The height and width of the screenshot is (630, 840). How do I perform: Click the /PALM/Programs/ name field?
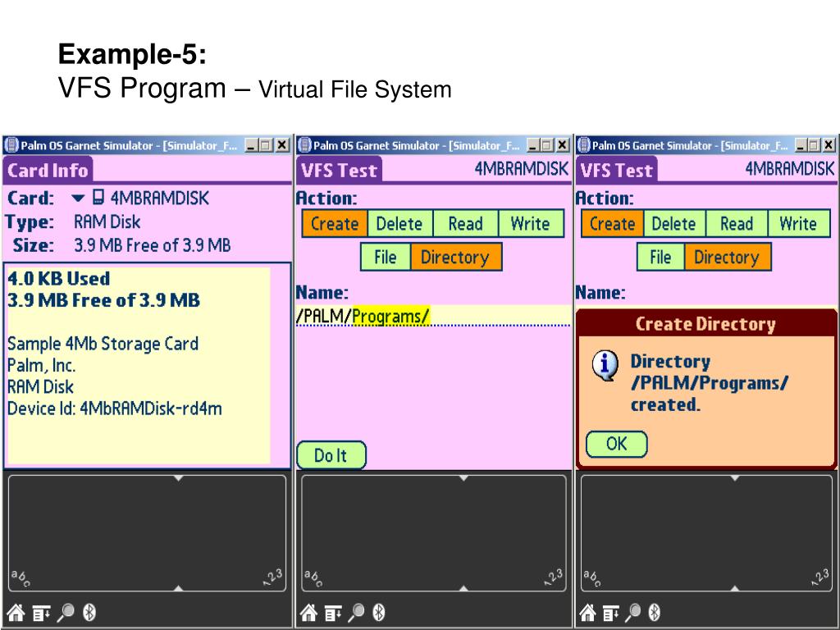point(433,316)
